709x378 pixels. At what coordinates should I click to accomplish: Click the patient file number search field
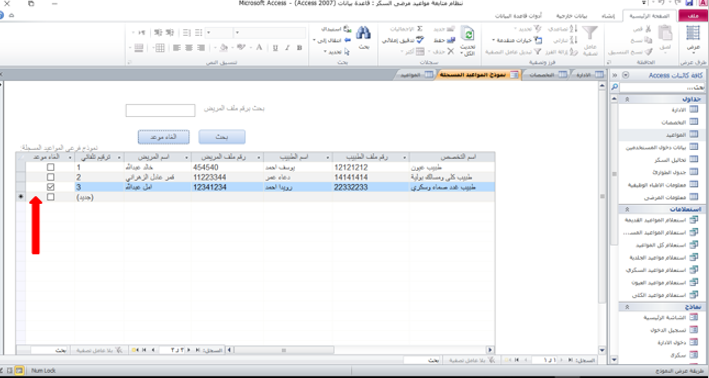(160, 110)
